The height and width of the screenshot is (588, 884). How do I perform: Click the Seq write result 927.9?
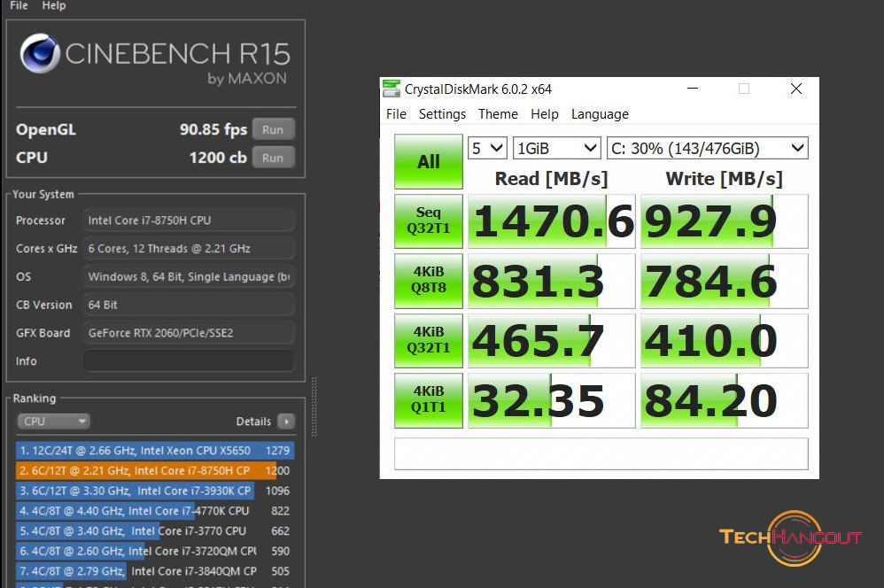[725, 221]
